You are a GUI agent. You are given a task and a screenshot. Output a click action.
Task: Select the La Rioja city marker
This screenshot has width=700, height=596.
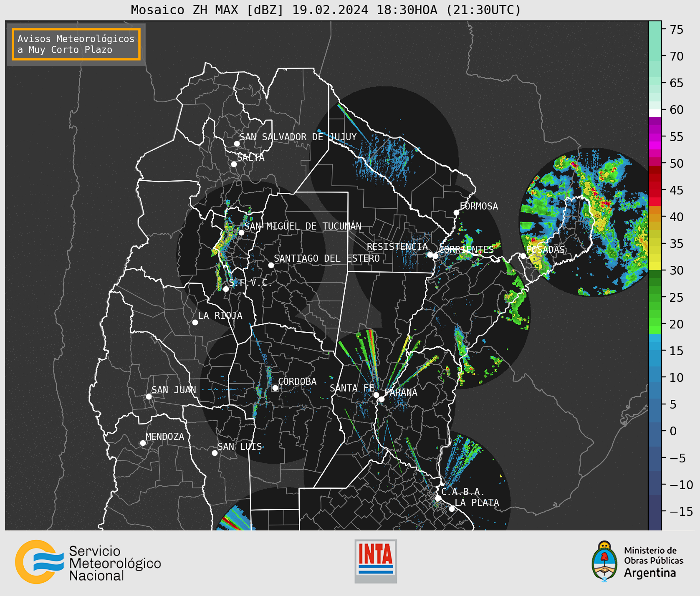point(195,322)
